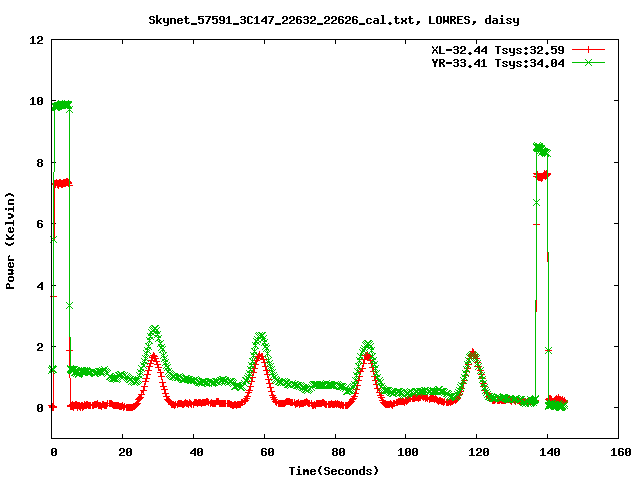Image resolution: width=640 pixels, height=480 pixels.
Task: Pick the green peak top near 28 seconds
Action: 153,329
